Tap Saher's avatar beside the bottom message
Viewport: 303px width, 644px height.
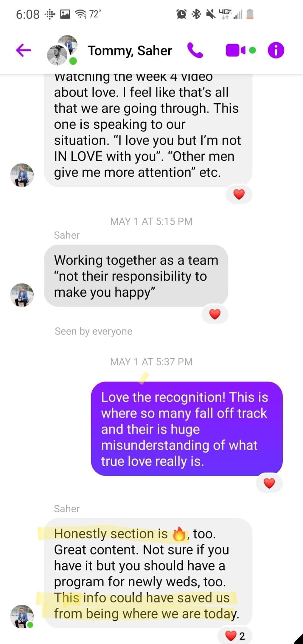pyautogui.click(x=22, y=617)
